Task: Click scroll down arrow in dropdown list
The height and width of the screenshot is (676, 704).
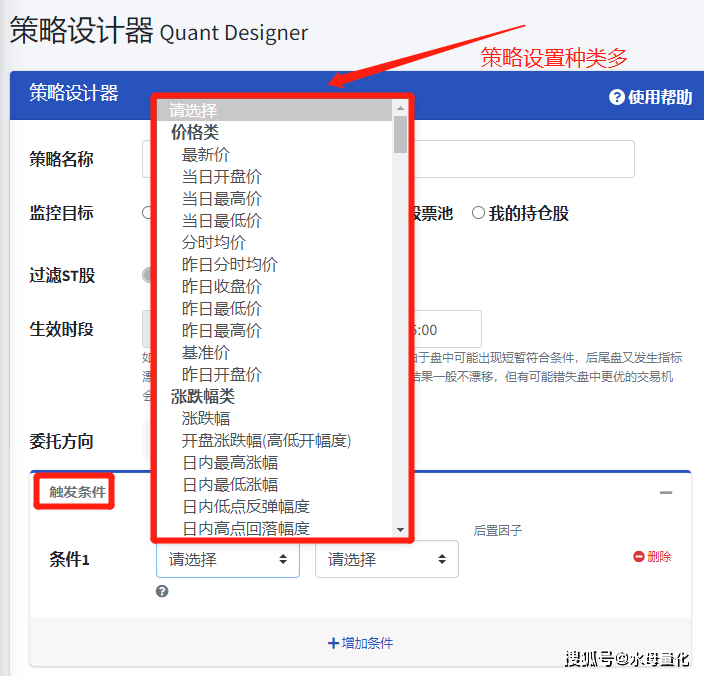Action: [x=400, y=530]
